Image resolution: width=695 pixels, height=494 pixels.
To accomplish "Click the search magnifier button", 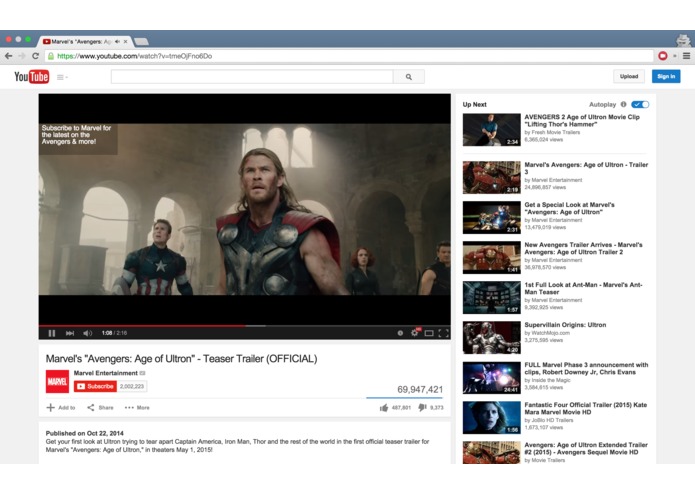I will tap(409, 77).
